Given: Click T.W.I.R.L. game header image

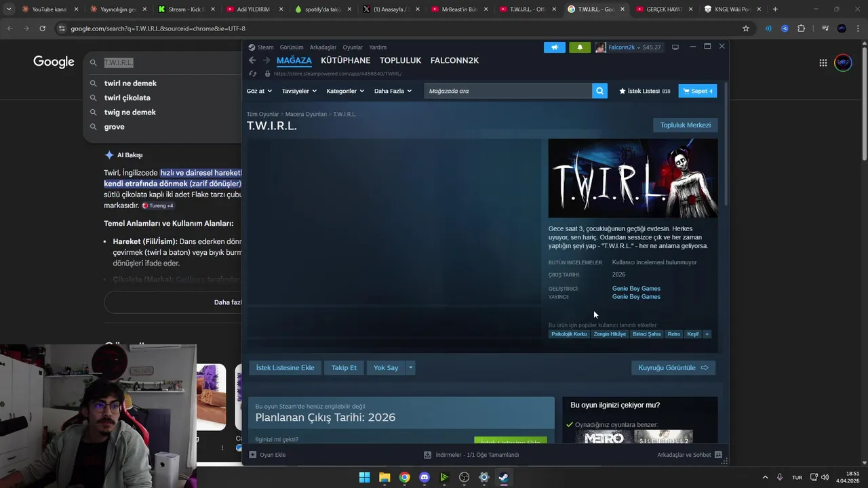Looking at the screenshot, I should pyautogui.click(x=633, y=178).
